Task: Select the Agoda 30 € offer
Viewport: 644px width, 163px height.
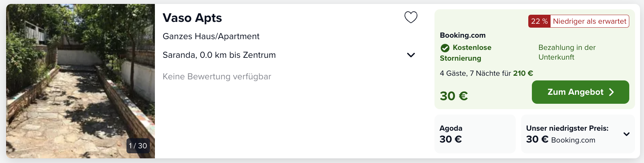Action: [475, 134]
